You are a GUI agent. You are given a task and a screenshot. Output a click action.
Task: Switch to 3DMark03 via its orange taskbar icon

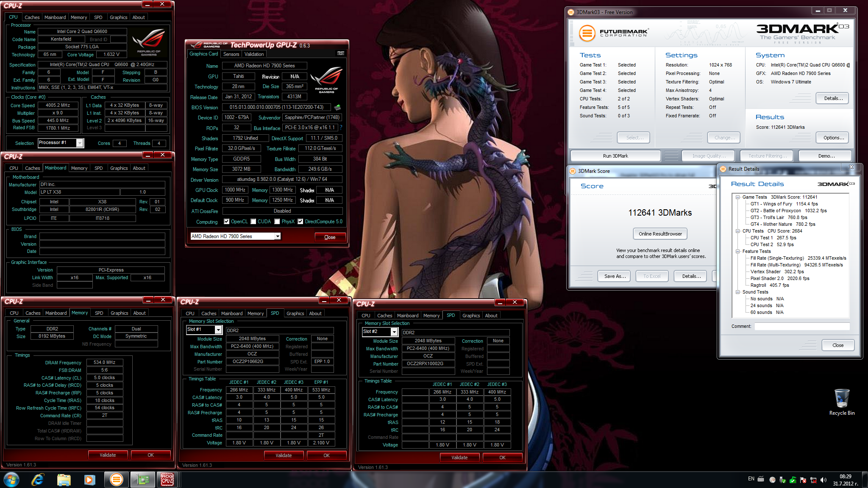coord(116,480)
